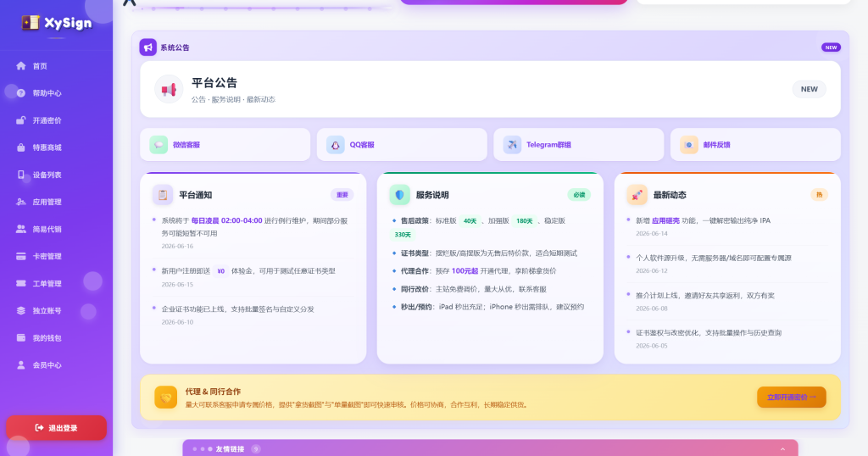868x456 pixels.
Task: Click the logout arrow icon in 退出登录
Action: [x=39, y=428]
